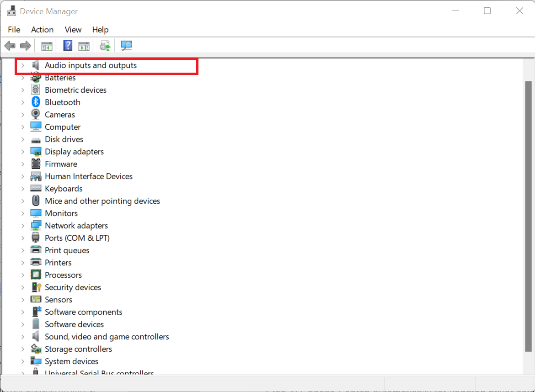The width and height of the screenshot is (535, 392).
Task: Click Show/Hide Console Tree toolbar icon
Action: coord(47,46)
